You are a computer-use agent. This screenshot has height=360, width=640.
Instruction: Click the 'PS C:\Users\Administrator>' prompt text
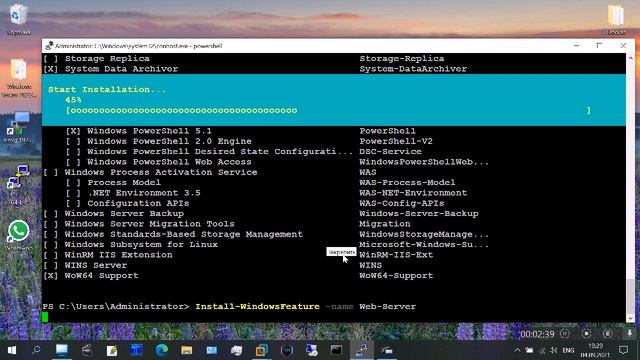coord(116,307)
